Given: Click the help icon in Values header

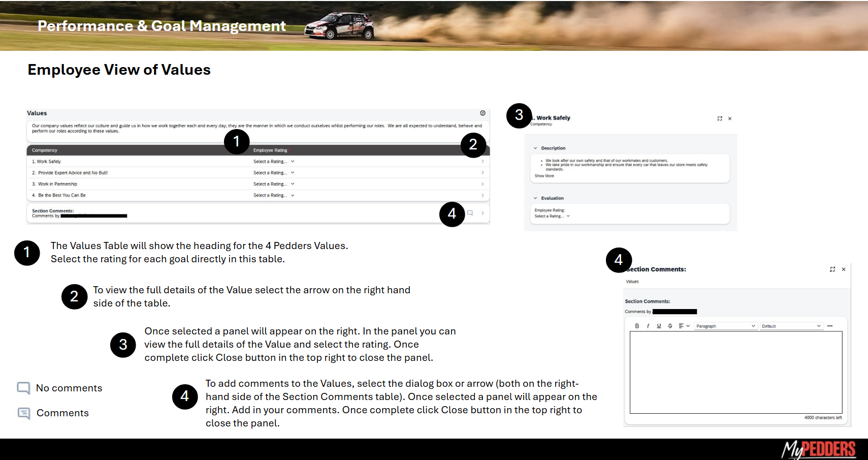Looking at the screenshot, I should (x=483, y=113).
